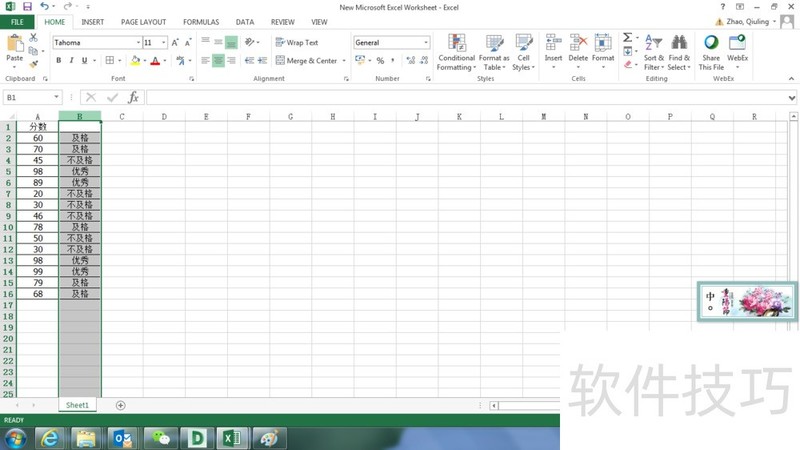Viewport: 800px width, 450px height.
Task: Toggle Top Align
Action: point(205,42)
